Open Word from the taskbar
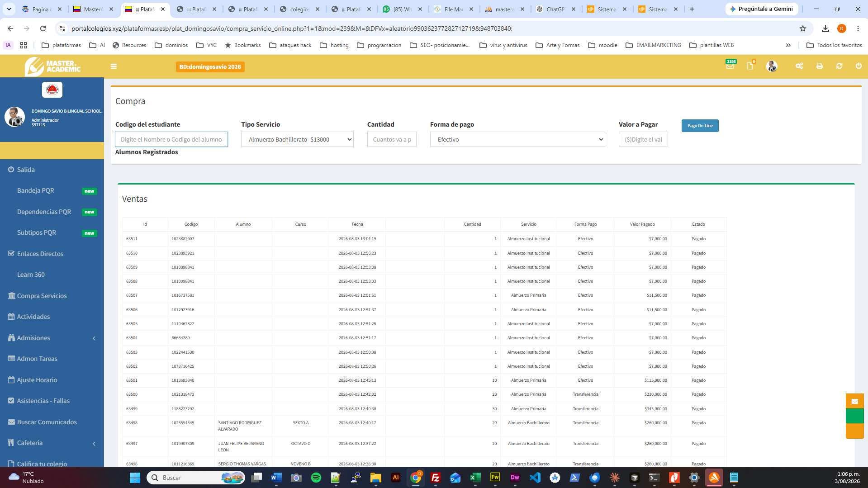868x488 pixels. (x=276, y=478)
